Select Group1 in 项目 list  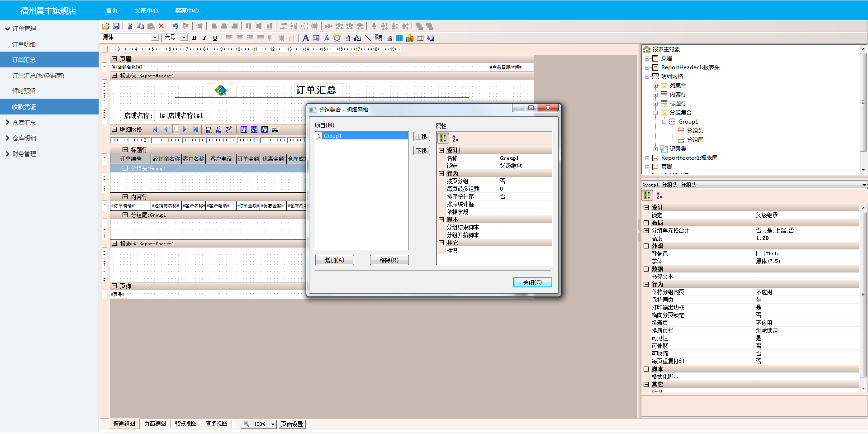pos(361,136)
